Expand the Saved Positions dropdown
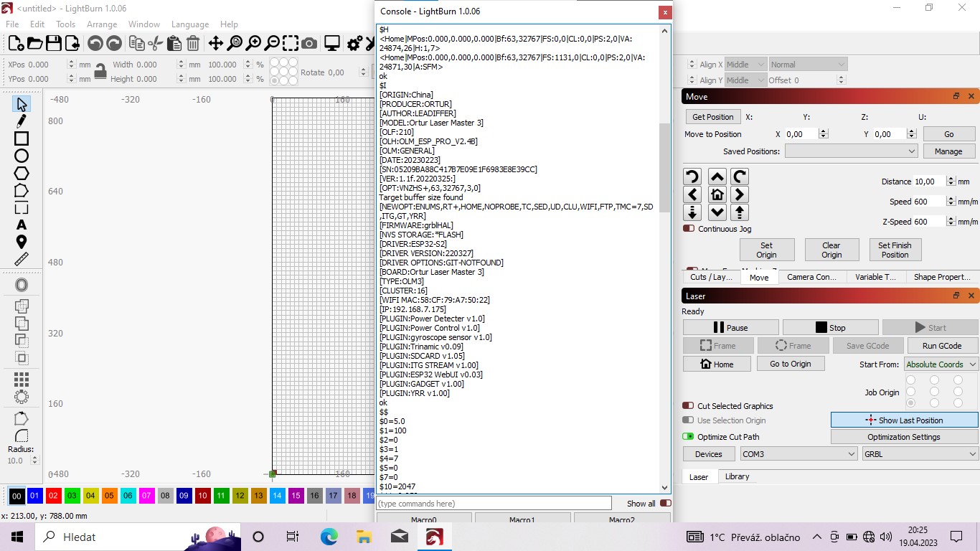980x551 pixels. (x=851, y=151)
